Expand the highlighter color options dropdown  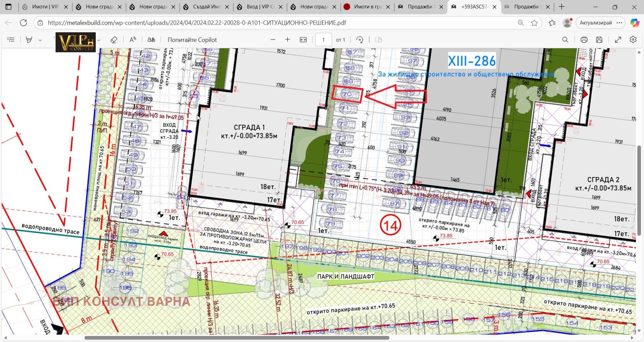40,39
